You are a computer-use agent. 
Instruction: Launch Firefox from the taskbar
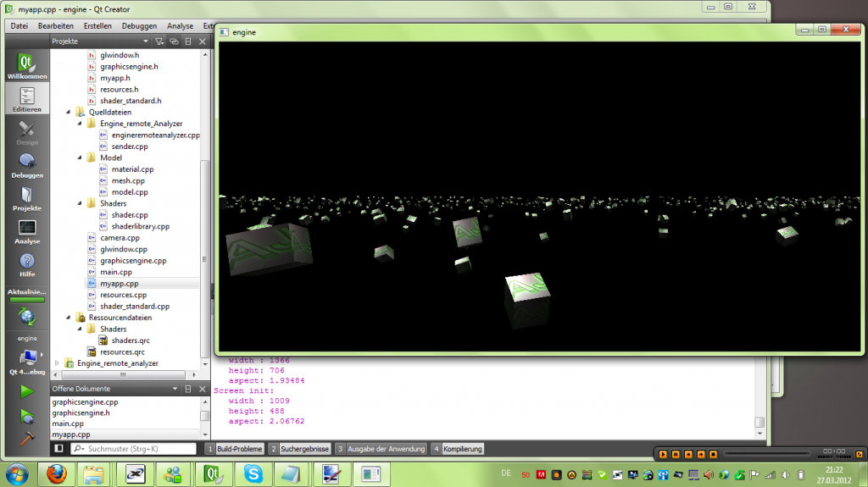click(56, 474)
